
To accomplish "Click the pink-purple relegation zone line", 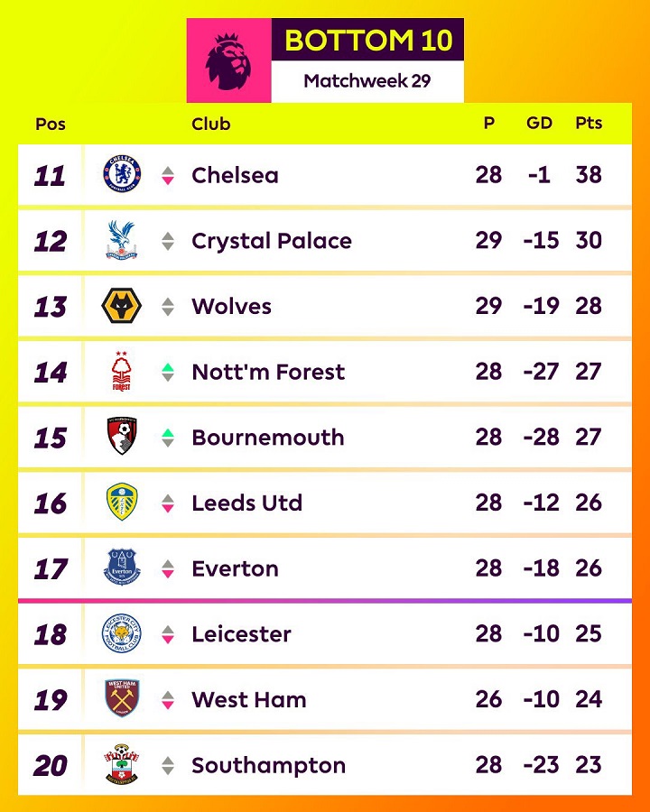I will click(325, 601).
